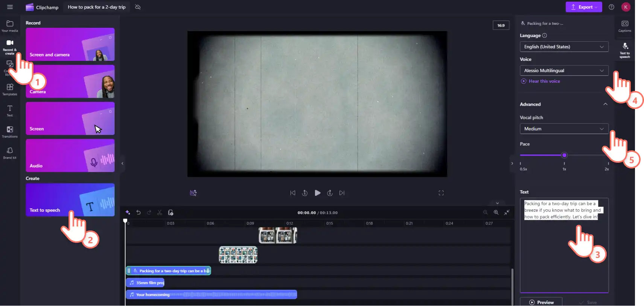Screen dimensions: 644x306
Task: Click the undo arrow in timeline toolbar
Action: pos(139,213)
